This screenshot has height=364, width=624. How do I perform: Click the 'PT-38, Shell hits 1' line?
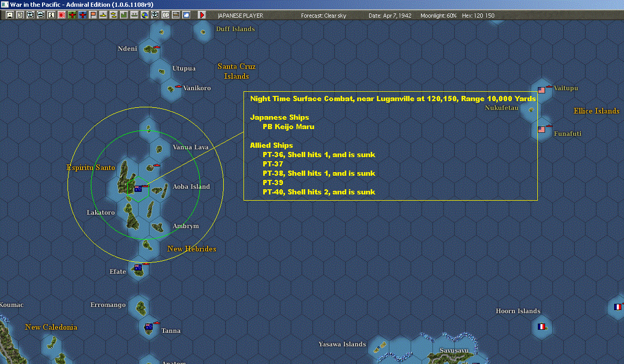click(x=319, y=173)
